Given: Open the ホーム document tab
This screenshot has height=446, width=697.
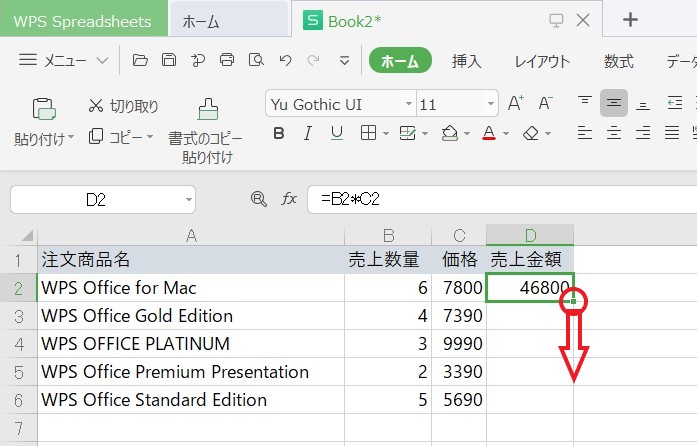Looking at the screenshot, I should (x=228, y=19).
